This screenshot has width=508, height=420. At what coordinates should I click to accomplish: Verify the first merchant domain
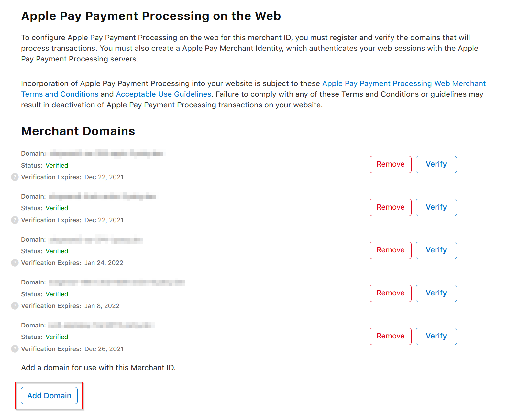click(x=436, y=164)
